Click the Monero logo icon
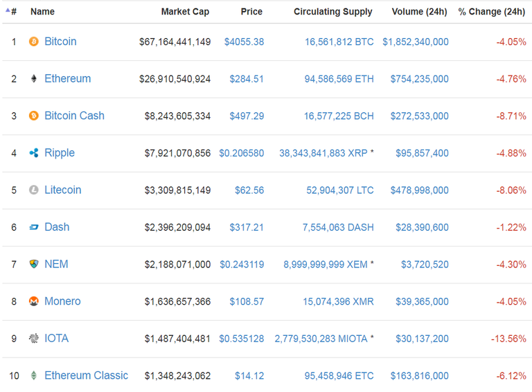This screenshot has width=532, height=392. [34, 301]
